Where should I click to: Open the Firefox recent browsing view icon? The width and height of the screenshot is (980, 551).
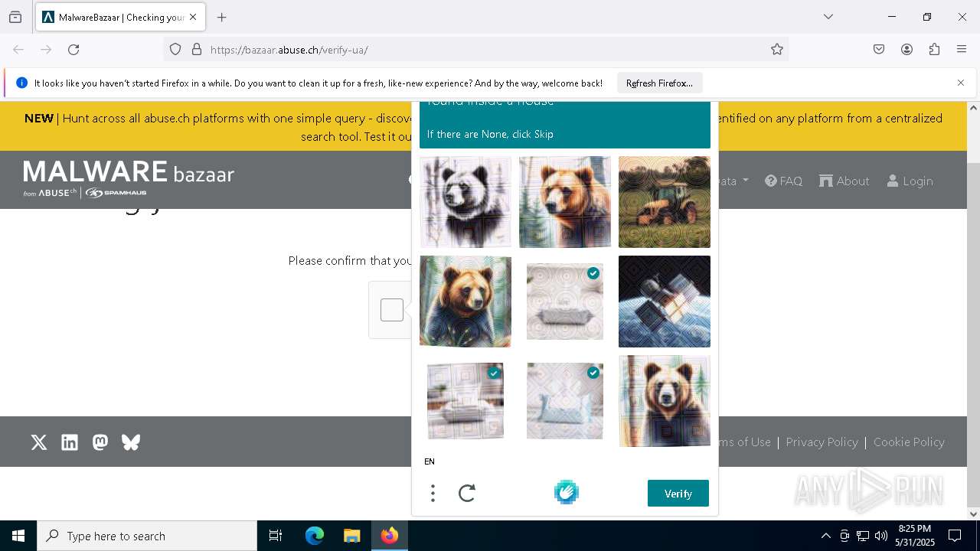click(x=15, y=17)
